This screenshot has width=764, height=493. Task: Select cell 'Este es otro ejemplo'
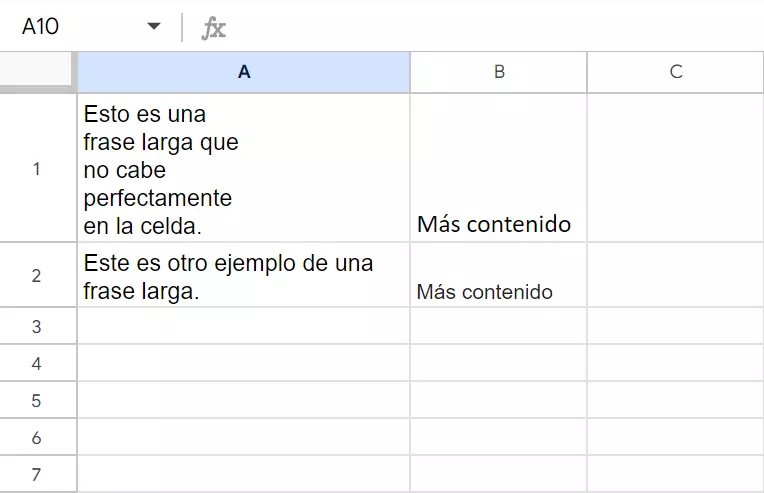[244, 275]
